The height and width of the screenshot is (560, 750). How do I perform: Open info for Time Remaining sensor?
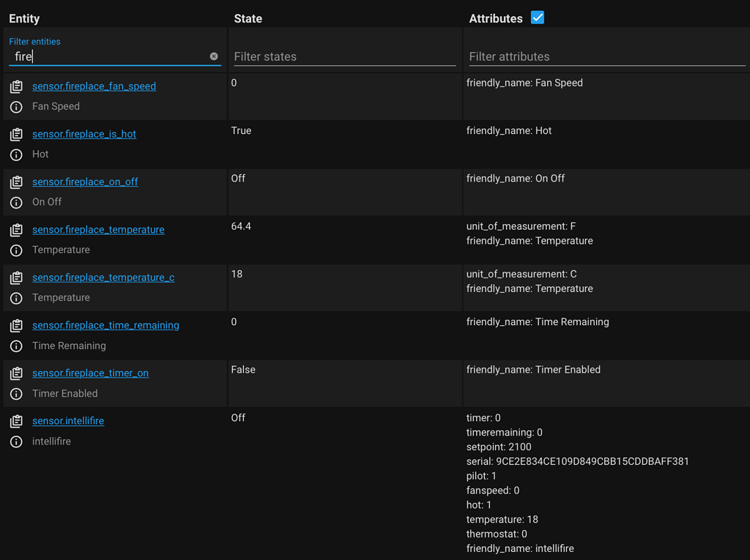coord(15,346)
